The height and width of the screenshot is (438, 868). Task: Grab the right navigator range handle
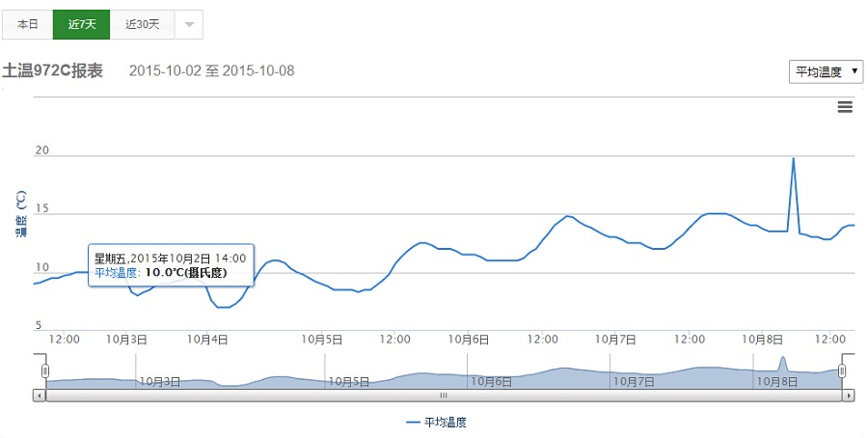pos(843,371)
